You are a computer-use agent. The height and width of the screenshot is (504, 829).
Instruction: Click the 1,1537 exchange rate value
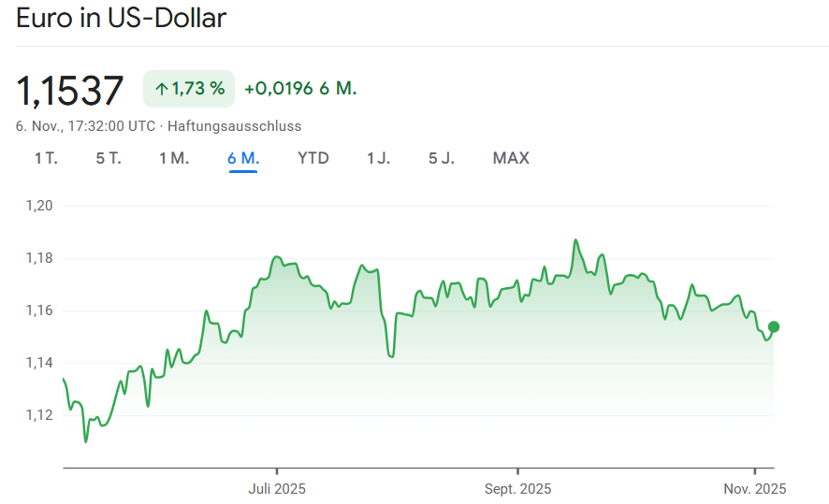point(70,90)
